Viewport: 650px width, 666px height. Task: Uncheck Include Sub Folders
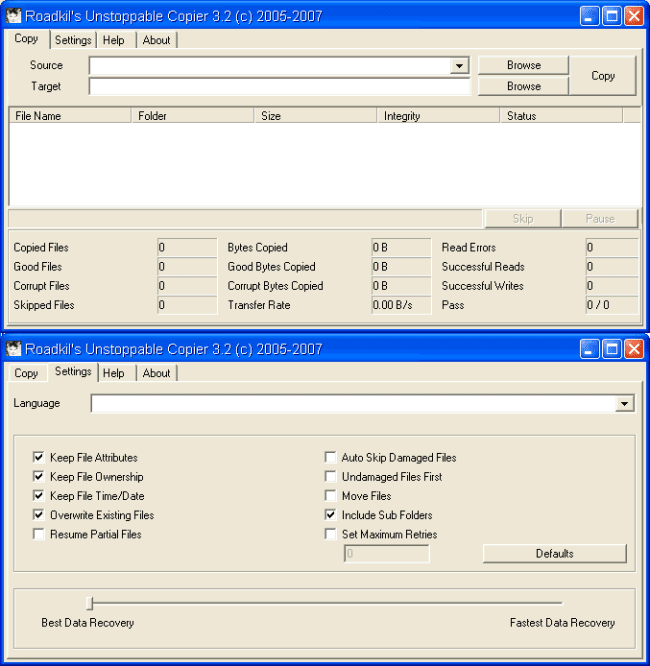click(331, 515)
